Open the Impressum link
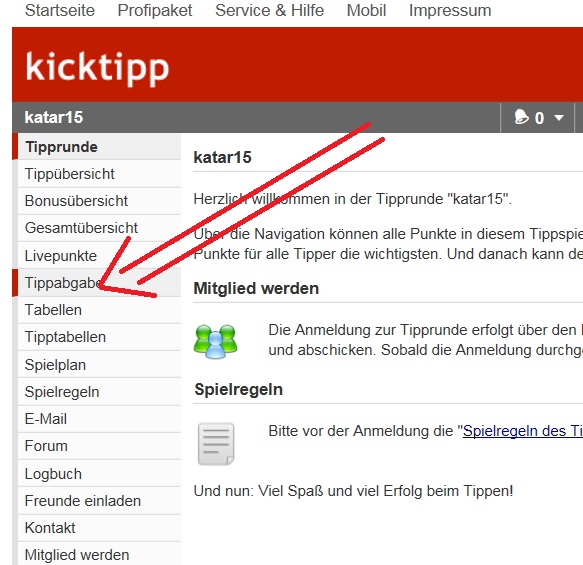Screen dimensions: 583x565 click(x=450, y=10)
